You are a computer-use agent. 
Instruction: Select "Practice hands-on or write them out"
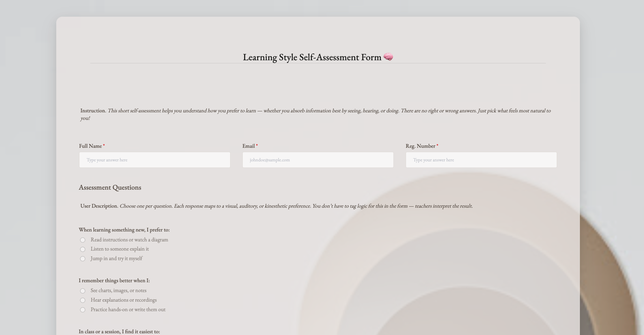pos(83,310)
